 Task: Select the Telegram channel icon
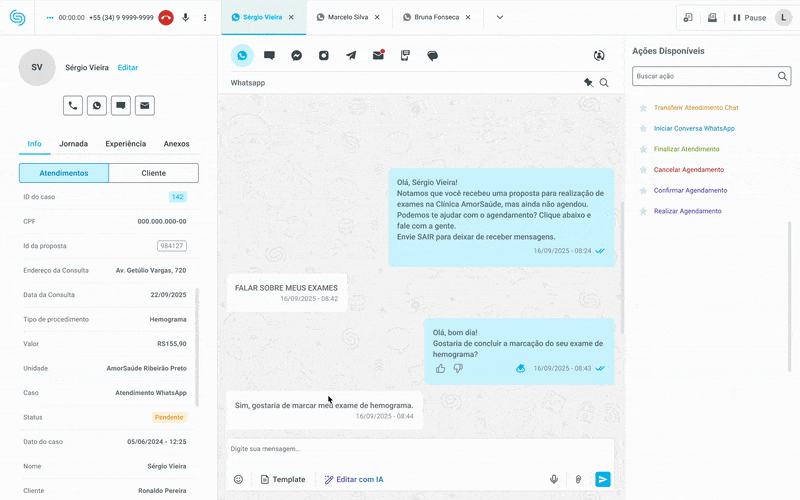click(x=351, y=56)
